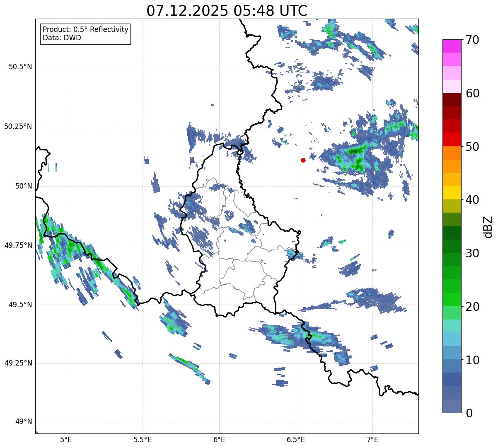
Task: Click the '7°E' longitude label
Action: click(372, 440)
